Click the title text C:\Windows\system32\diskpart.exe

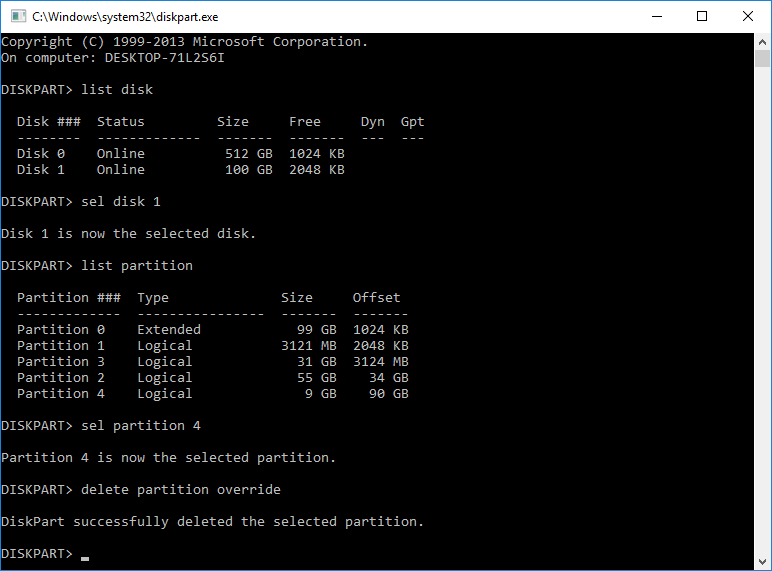(x=125, y=17)
